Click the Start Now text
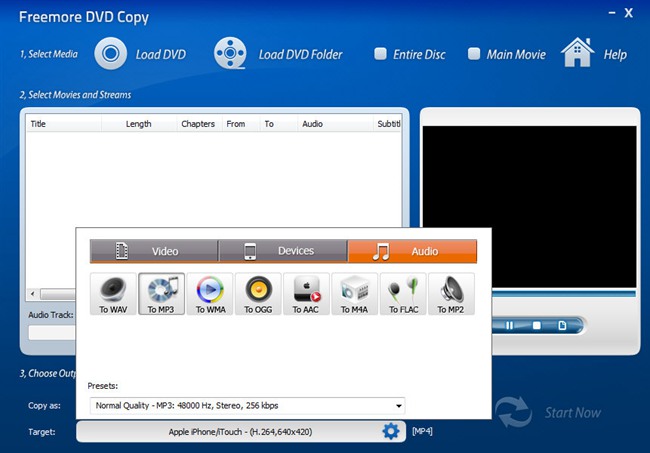This screenshot has width=650, height=453. click(x=572, y=413)
